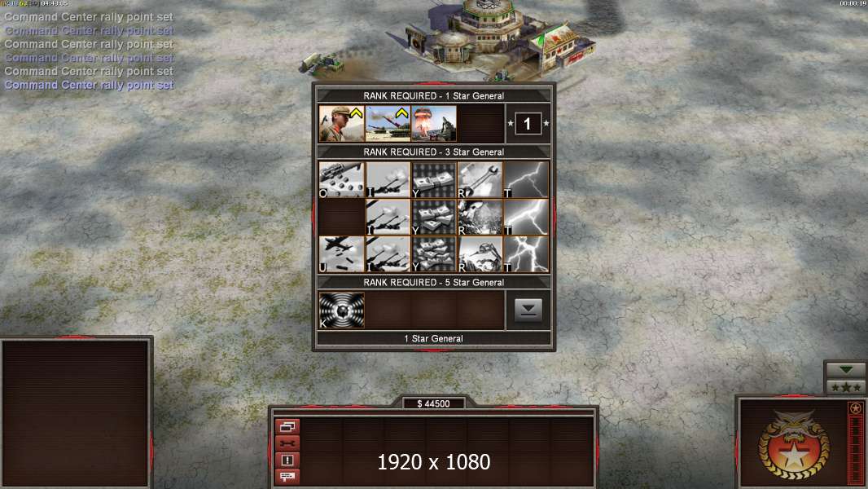Select the Red Guard training promotion

341,124
